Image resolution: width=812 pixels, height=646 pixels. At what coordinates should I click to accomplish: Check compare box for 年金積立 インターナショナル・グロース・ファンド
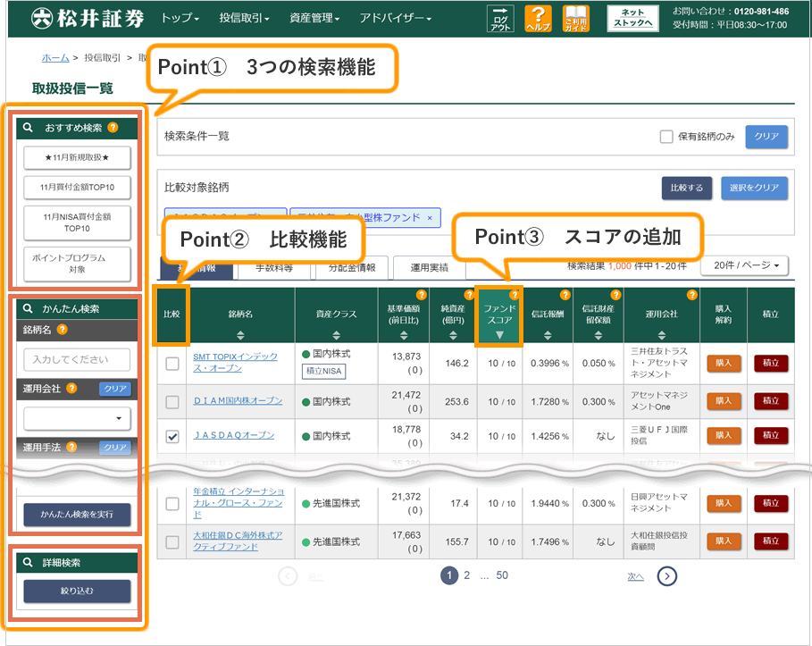[x=172, y=504]
